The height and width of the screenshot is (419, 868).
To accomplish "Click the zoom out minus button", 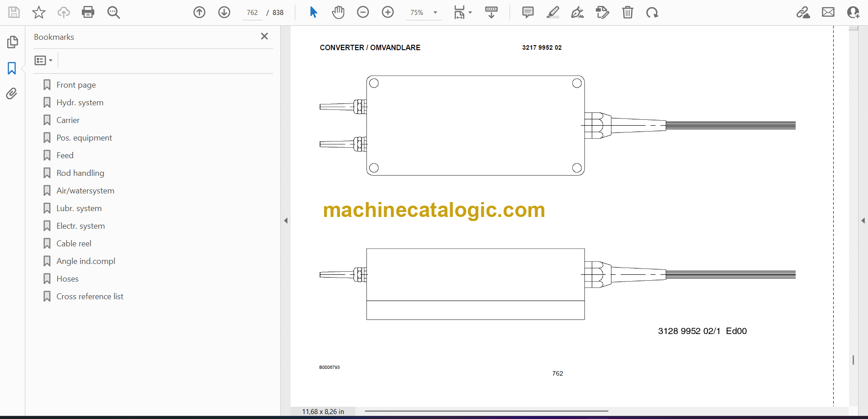I will click(x=363, y=12).
